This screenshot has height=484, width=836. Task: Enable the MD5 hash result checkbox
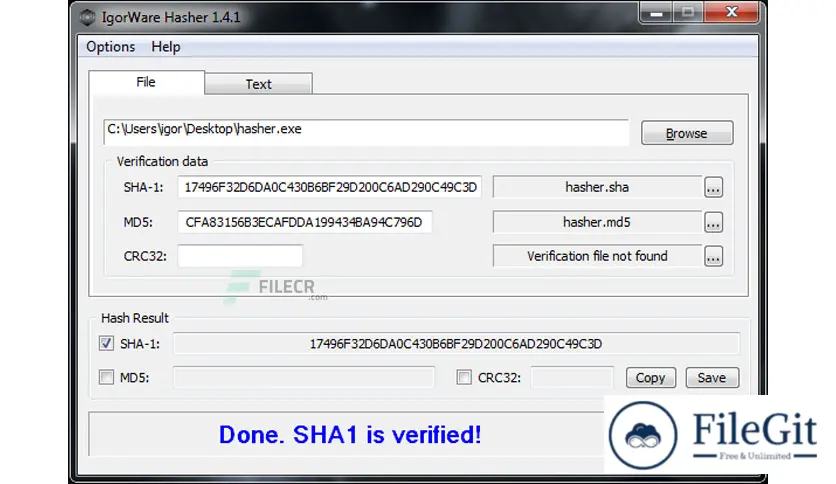click(106, 377)
